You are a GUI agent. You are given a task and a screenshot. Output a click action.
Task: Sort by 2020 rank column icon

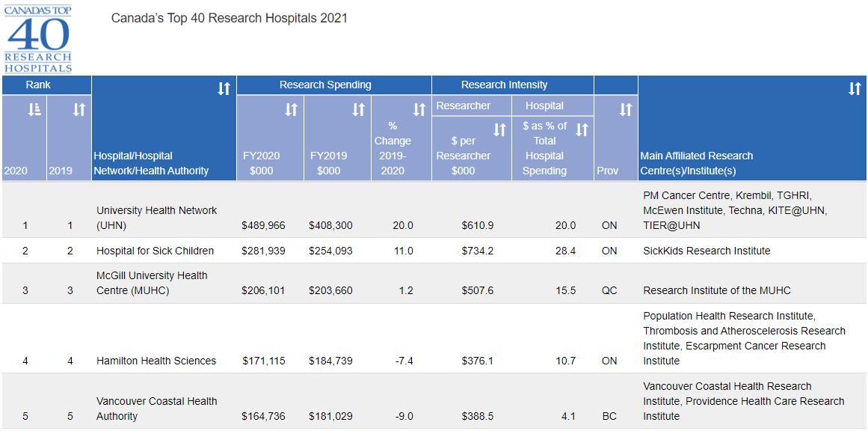[34, 110]
